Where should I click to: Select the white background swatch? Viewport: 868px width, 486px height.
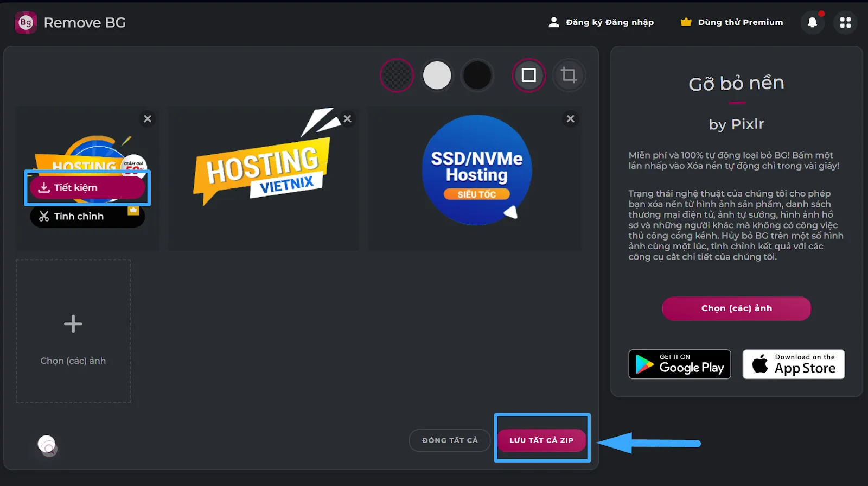[x=437, y=75]
